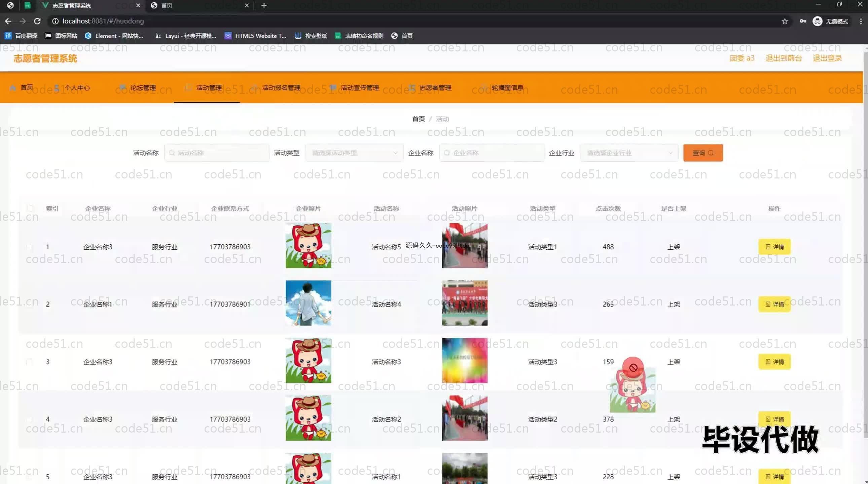The image size is (868, 484).
Task: Click the localhost address bar URL
Action: click(103, 21)
